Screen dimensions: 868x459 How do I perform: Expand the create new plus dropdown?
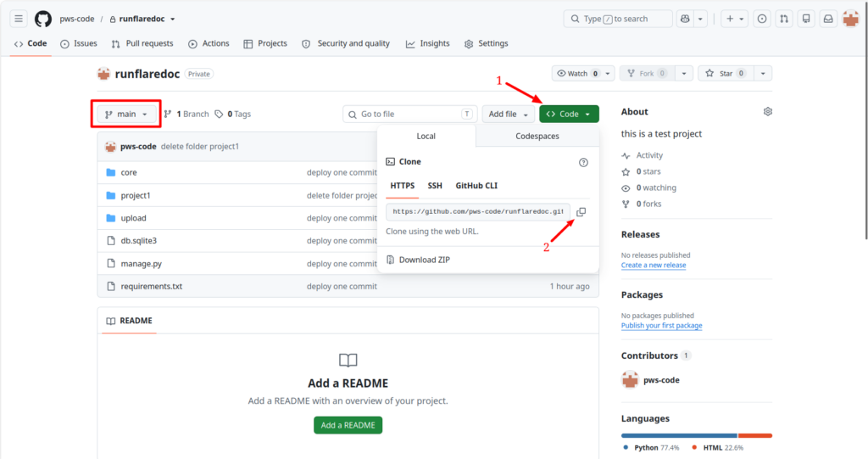(x=735, y=19)
